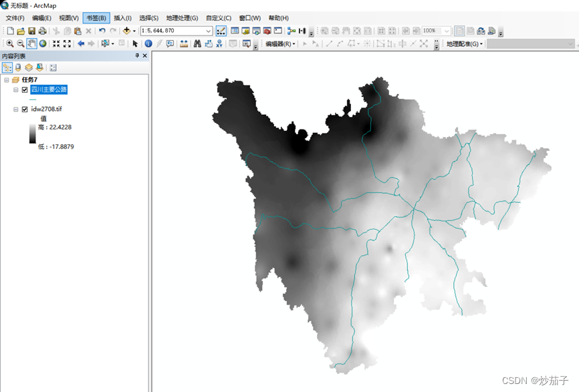Click the Full Extent globe icon
The width and height of the screenshot is (579, 392).
[43, 43]
